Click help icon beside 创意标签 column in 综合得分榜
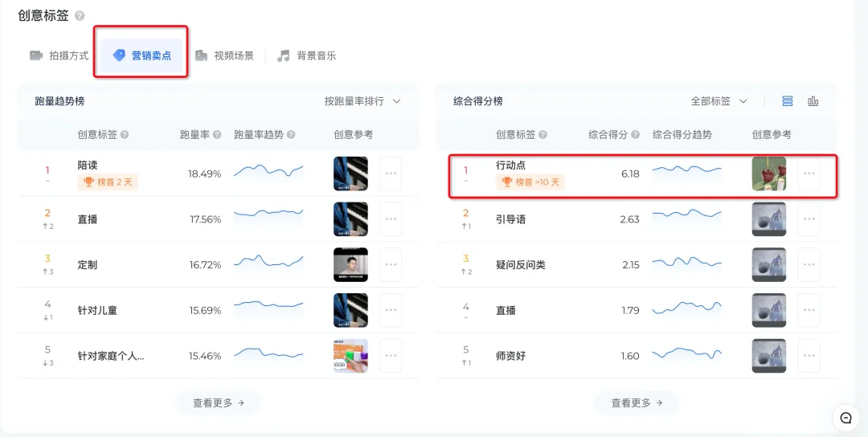Viewport: 868px width, 437px height. click(543, 135)
